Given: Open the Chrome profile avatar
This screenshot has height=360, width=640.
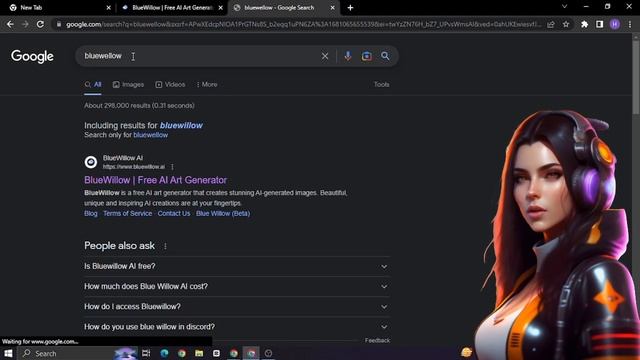Looking at the screenshot, I should pos(615,24).
